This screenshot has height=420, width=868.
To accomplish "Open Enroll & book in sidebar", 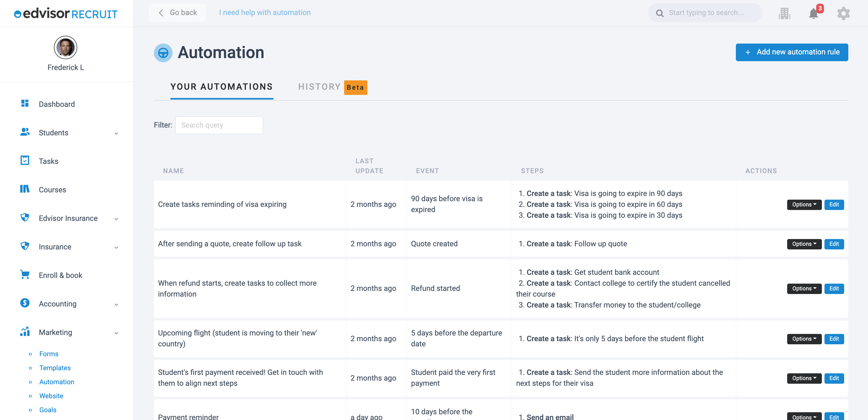I will (x=60, y=275).
